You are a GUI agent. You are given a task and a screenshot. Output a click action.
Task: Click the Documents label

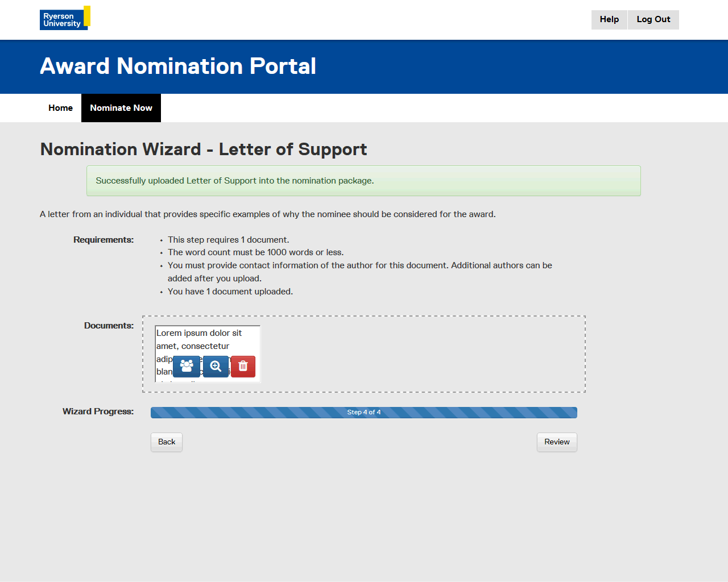tap(109, 326)
